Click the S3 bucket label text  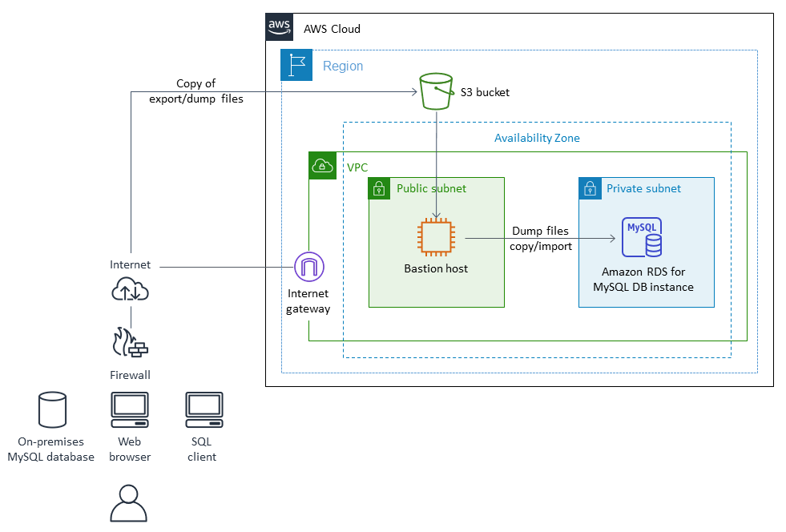484,92
